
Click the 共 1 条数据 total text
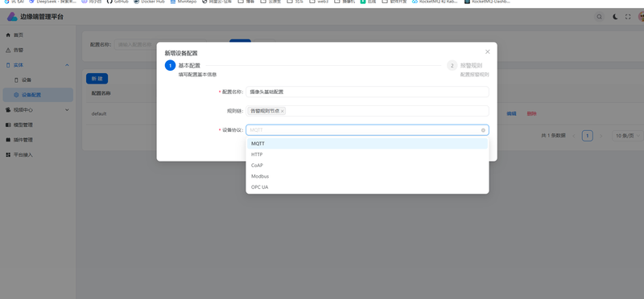click(x=553, y=135)
